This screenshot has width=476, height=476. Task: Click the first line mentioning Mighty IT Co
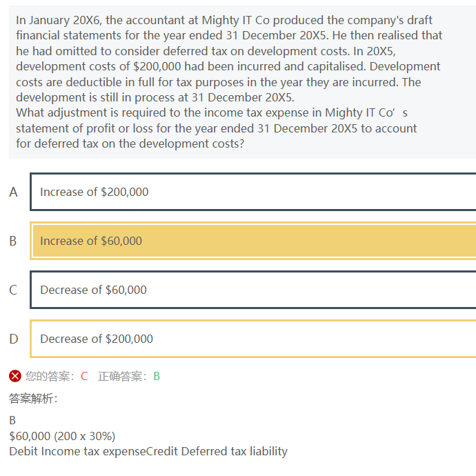[224, 20]
